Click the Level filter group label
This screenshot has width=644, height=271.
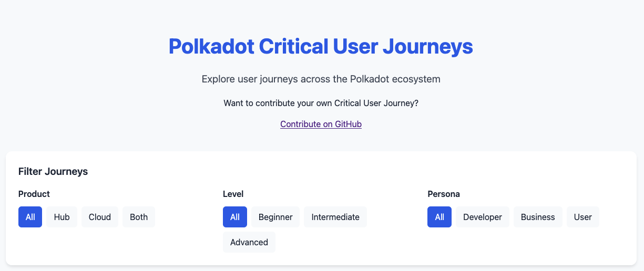(x=233, y=194)
